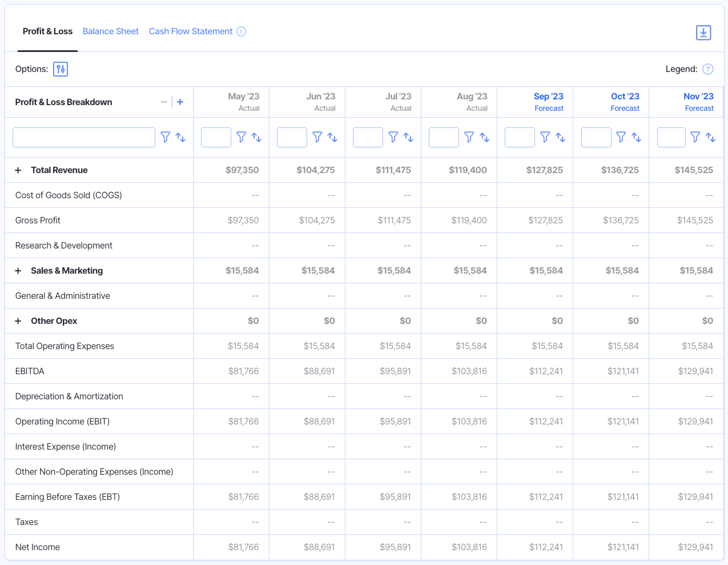Click the sort icon on the Jun '23 column
Image resolution: width=728 pixels, height=565 pixels.
[332, 137]
